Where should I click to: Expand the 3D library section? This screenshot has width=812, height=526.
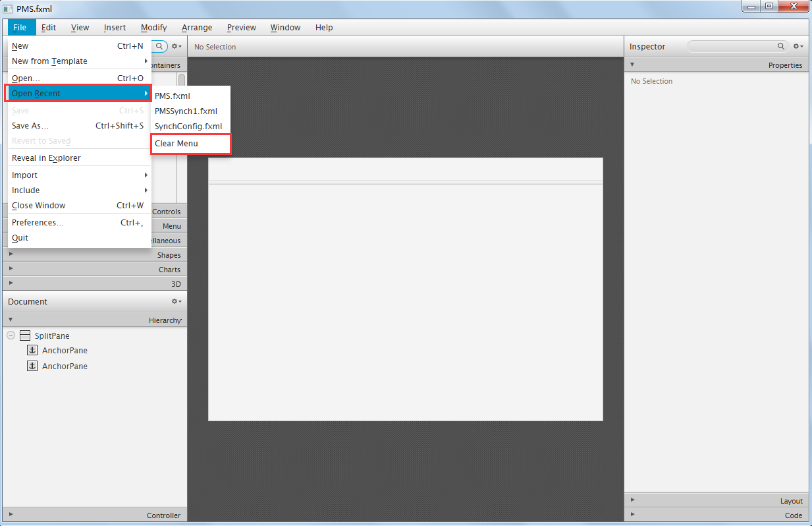[10, 283]
